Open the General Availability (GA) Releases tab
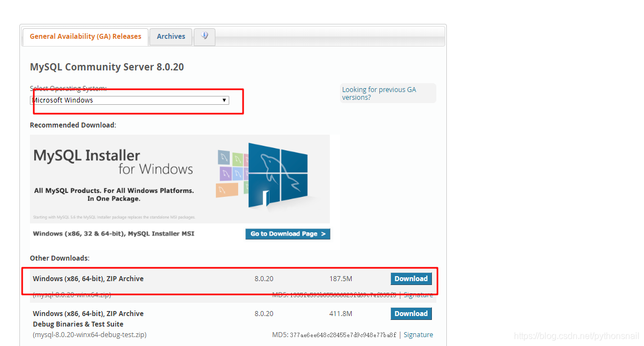This screenshot has height=346, width=644. [85, 37]
